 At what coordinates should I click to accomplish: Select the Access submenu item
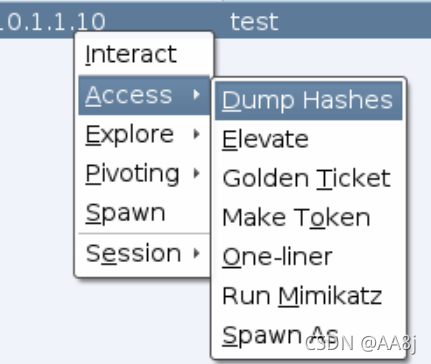(x=144, y=95)
